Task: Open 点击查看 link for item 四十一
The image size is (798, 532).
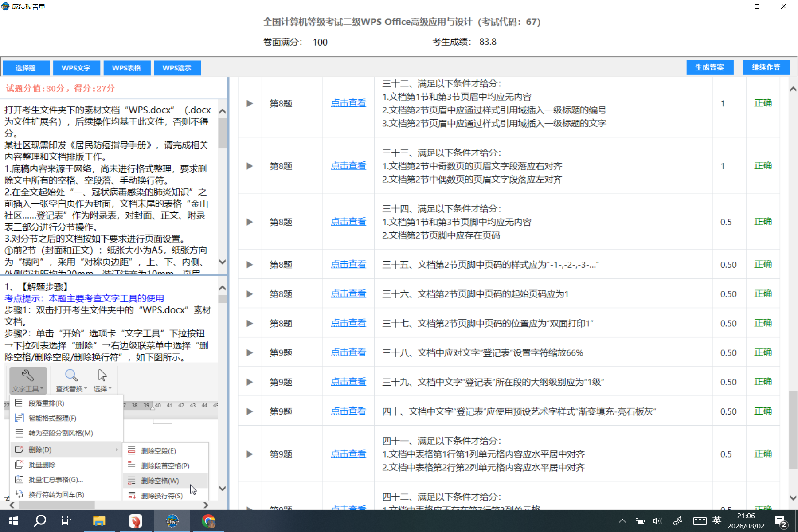Action: point(348,454)
